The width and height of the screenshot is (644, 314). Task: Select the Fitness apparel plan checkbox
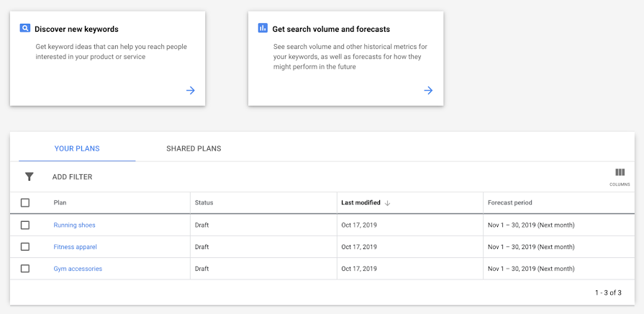click(x=25, y=247)
